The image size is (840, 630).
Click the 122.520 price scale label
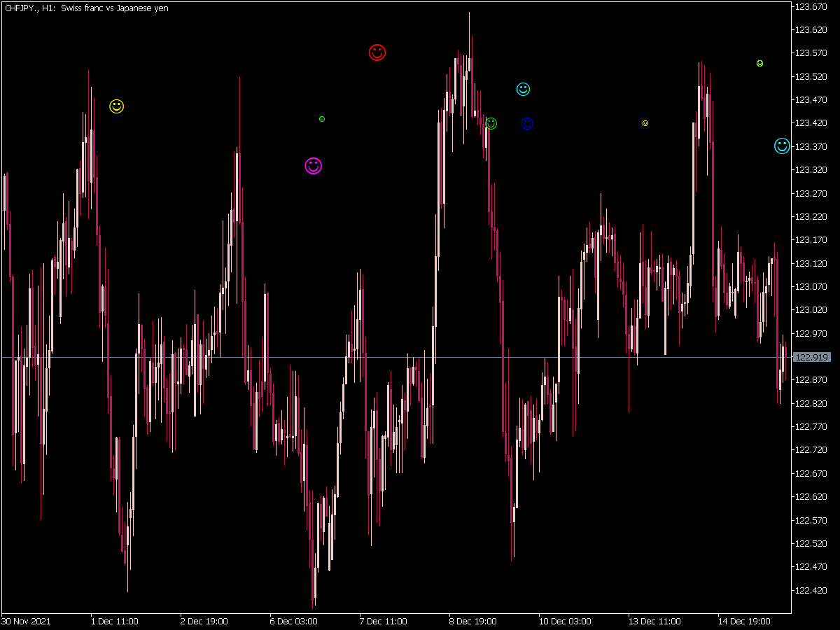(812, 543)
